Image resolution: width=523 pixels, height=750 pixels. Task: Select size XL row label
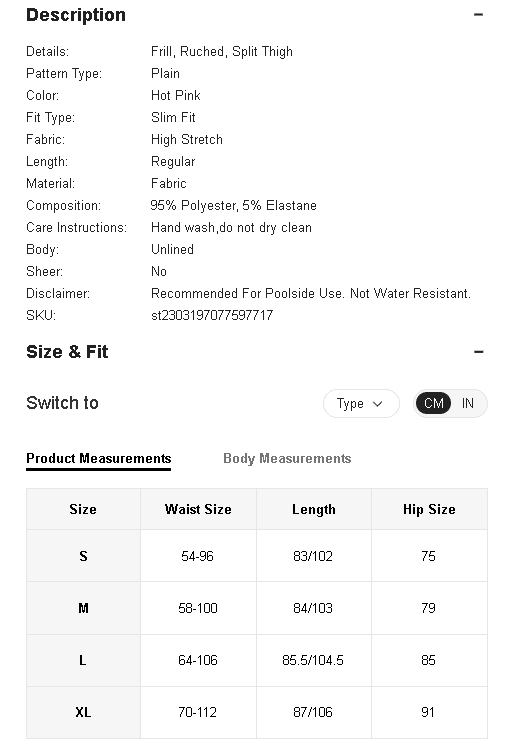83,713
